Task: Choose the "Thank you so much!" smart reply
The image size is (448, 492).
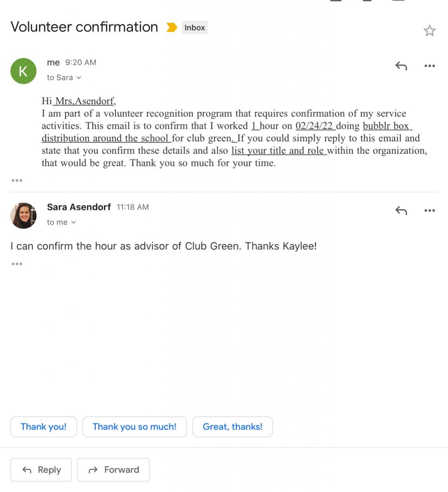Action: click(135, 427)
